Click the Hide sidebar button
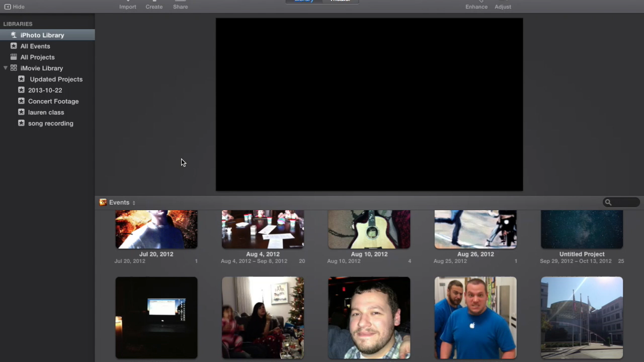Image resolution: width=644 pixels, height=362 pixels. click(14, 7)
